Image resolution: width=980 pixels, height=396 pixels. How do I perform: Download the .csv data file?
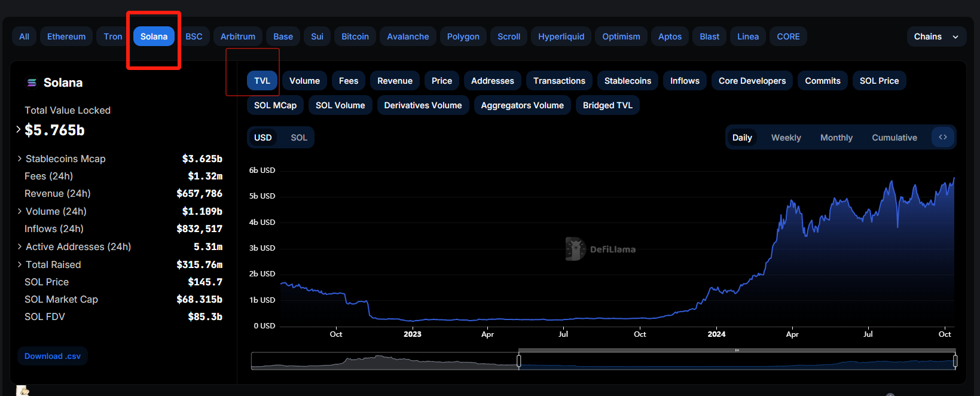(53, 356)
